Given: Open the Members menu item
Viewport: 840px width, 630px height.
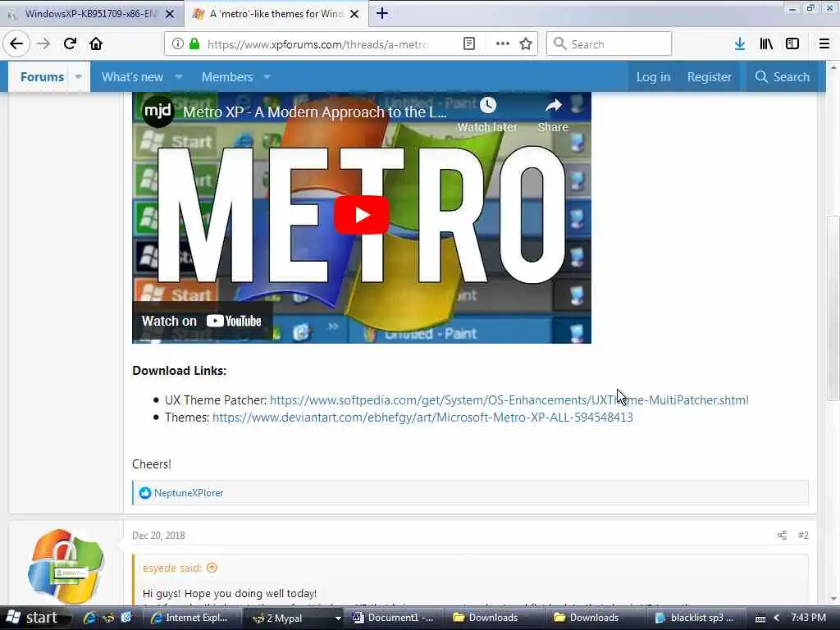Looking at the screenshot, I should point(227,77).
